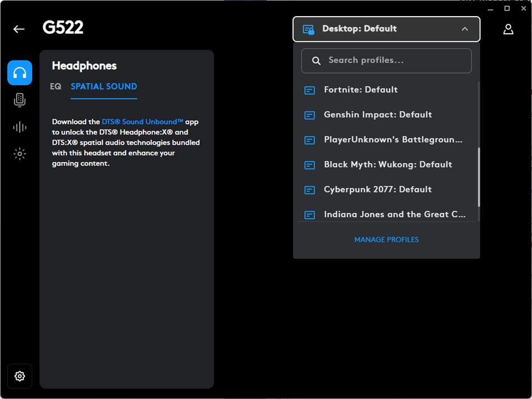Click the chevron on the profile selector
The image size is (532, 399).
(x=464, y=29)
